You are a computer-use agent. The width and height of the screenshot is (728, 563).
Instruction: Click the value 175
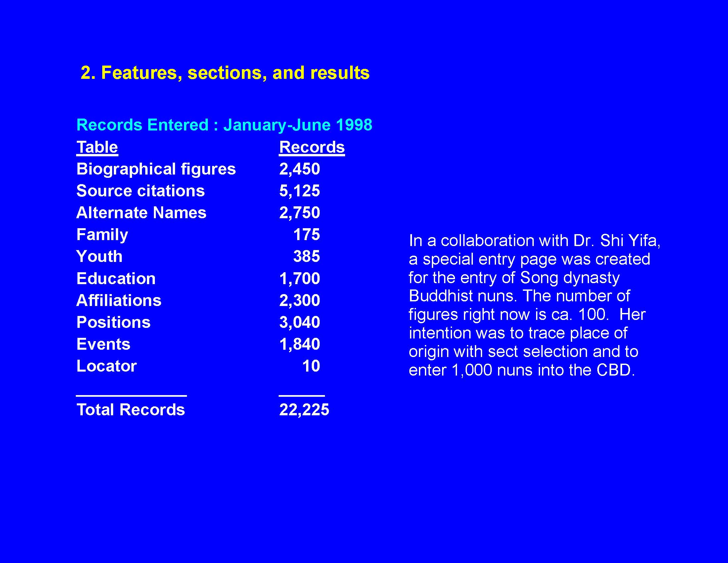click(307, 234)
